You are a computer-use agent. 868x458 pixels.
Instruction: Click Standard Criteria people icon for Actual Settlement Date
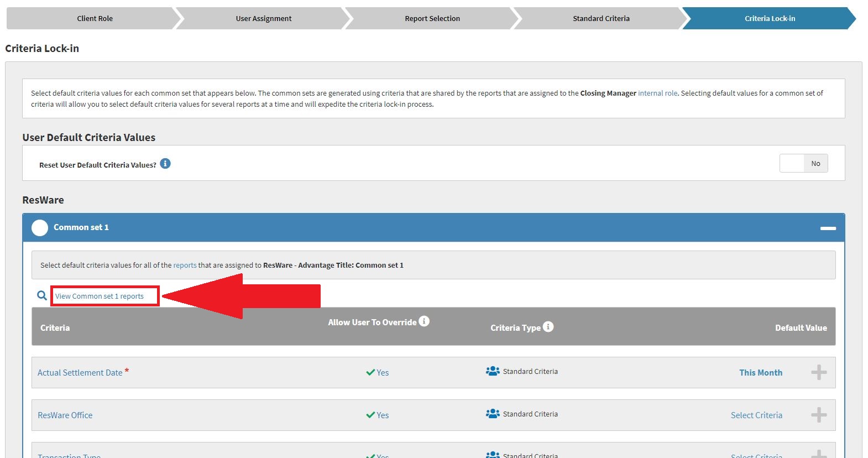[x=492, y=371]
